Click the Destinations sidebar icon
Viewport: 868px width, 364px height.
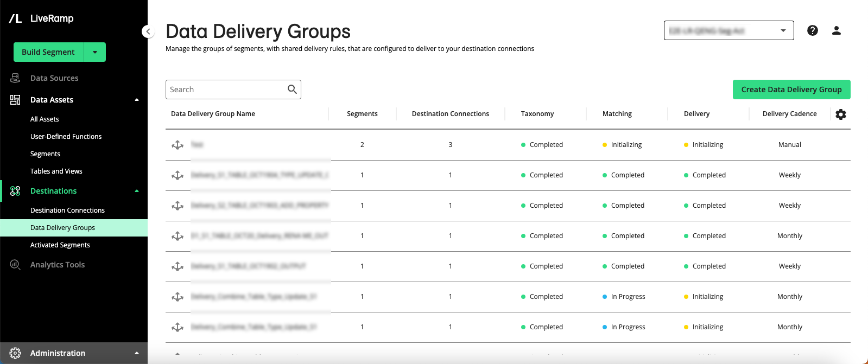point(15,191)
